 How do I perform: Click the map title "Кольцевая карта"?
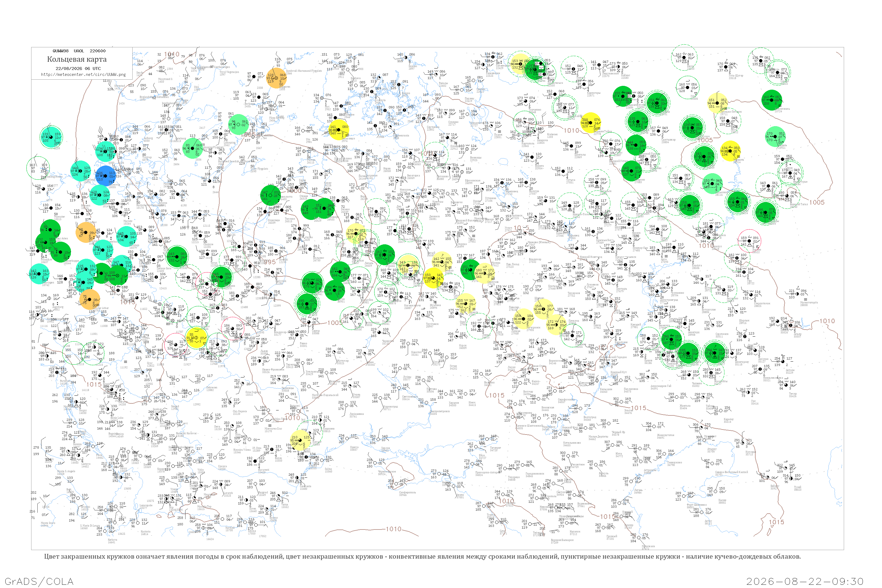click(77, 59)
